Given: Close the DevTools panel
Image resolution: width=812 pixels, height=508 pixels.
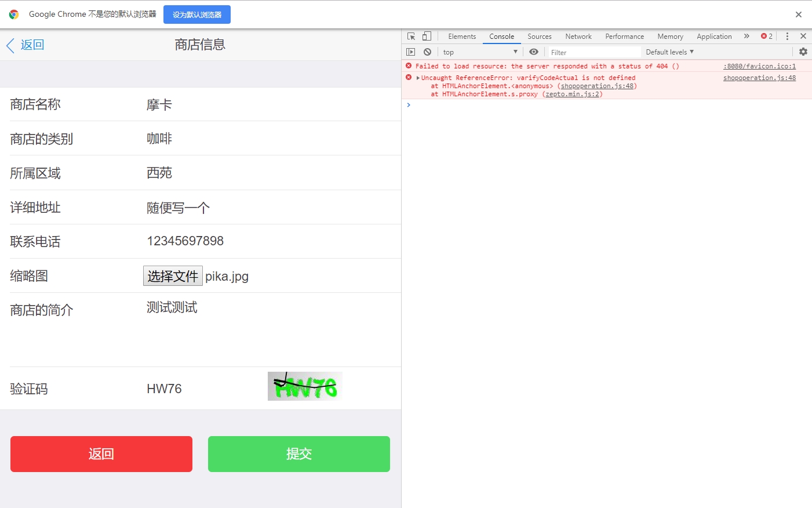Looking at the screenshot, I should click(803, 36).
